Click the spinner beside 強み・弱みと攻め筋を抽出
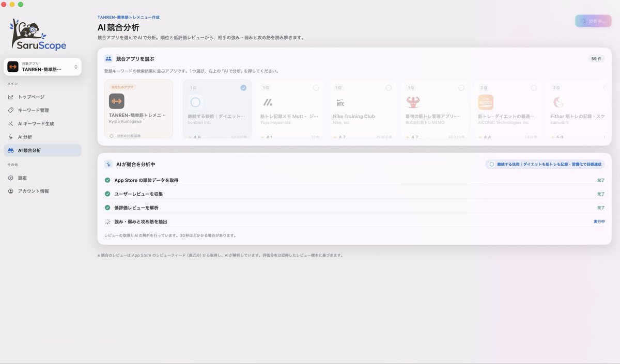Screen dimensions: 620x364 click(x=107, y=221)
